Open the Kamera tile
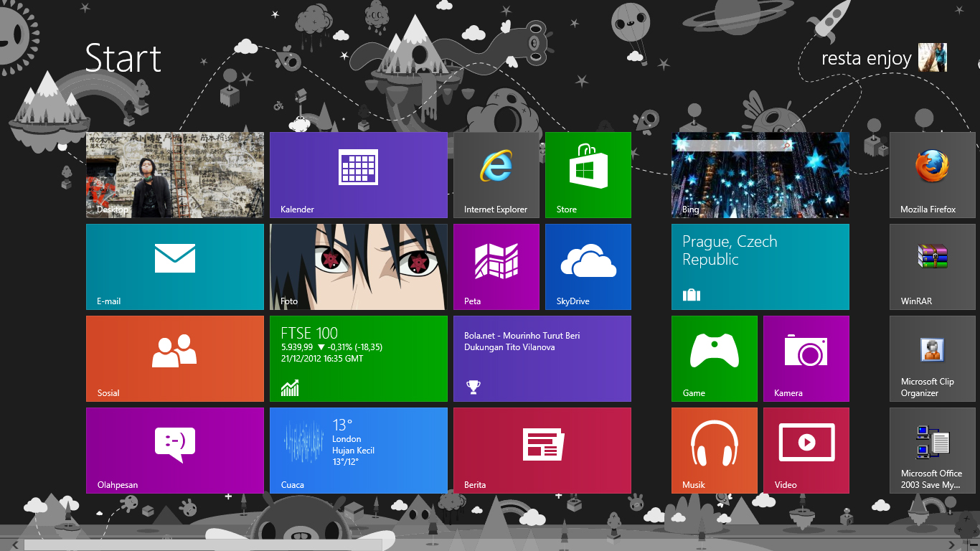Viewport: 980px width, 551px height. [x=806, y=359]
